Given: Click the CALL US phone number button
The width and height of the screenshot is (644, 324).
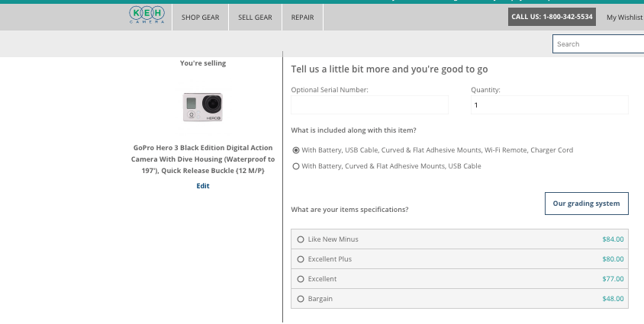Looking at the screenshot, I should [x=552, y=17].
